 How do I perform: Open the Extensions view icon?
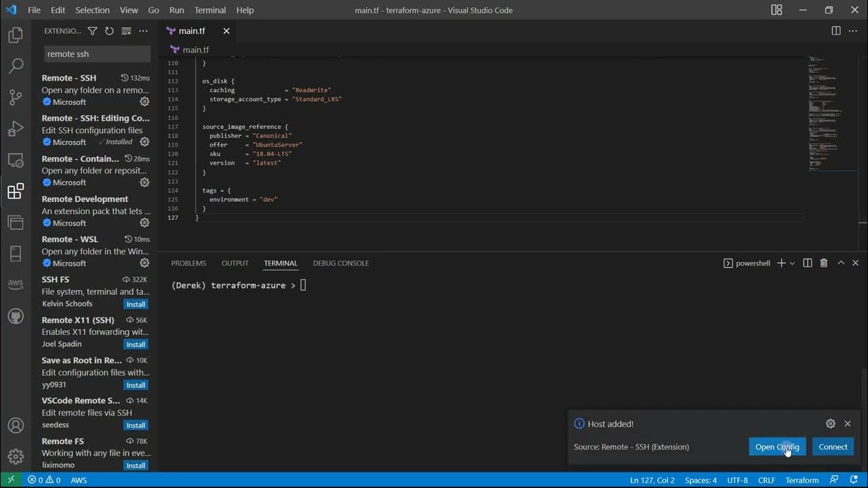(x=16, y=191)
